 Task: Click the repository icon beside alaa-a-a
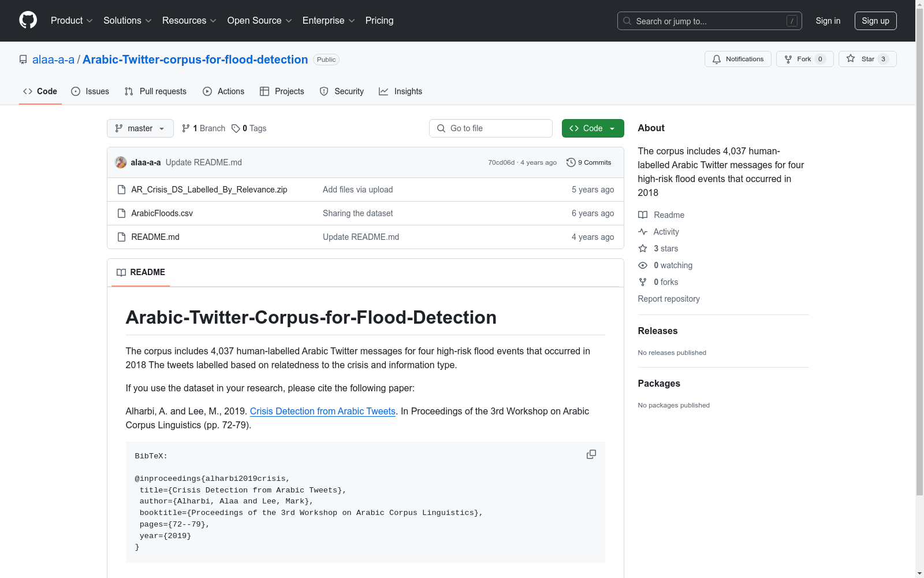pos(23,60)
